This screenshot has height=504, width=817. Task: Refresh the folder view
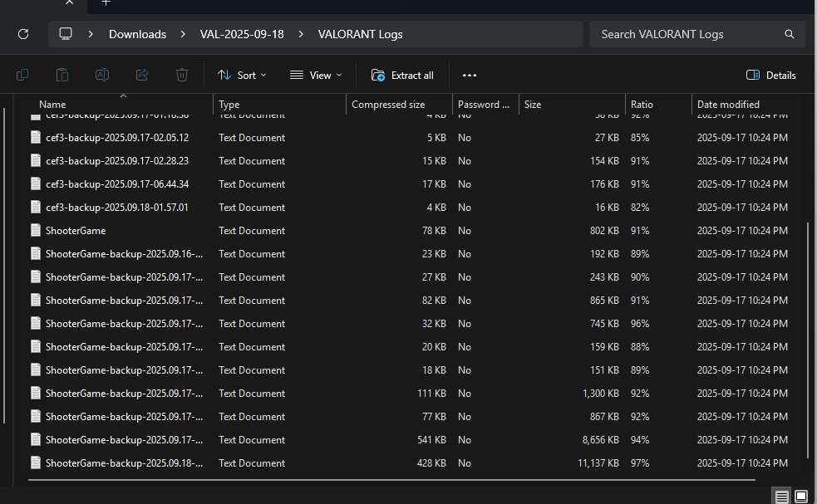tap(23, 34)
